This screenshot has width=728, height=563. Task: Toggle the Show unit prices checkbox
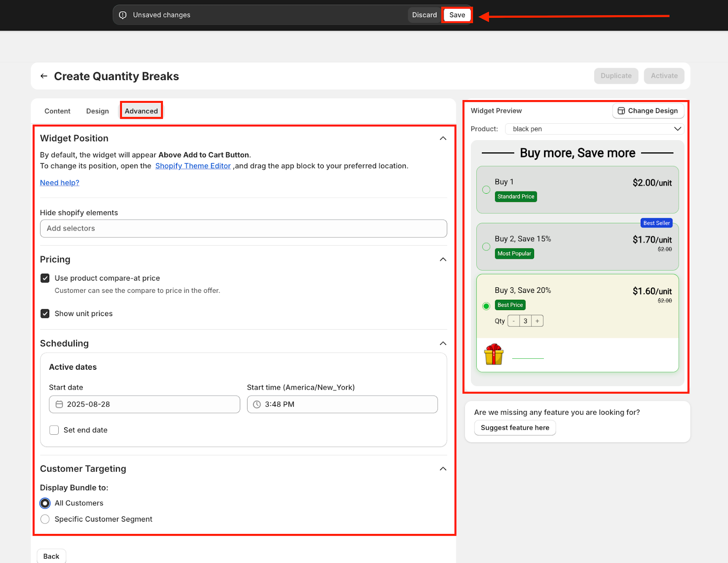pos(45,313)
